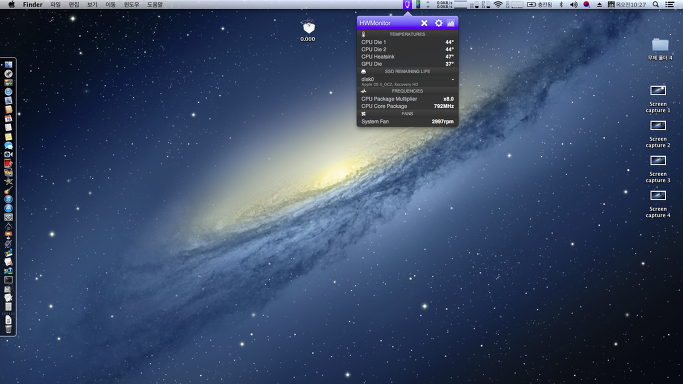
Task: Open the 편집 menu
Action: pos(74,4)
